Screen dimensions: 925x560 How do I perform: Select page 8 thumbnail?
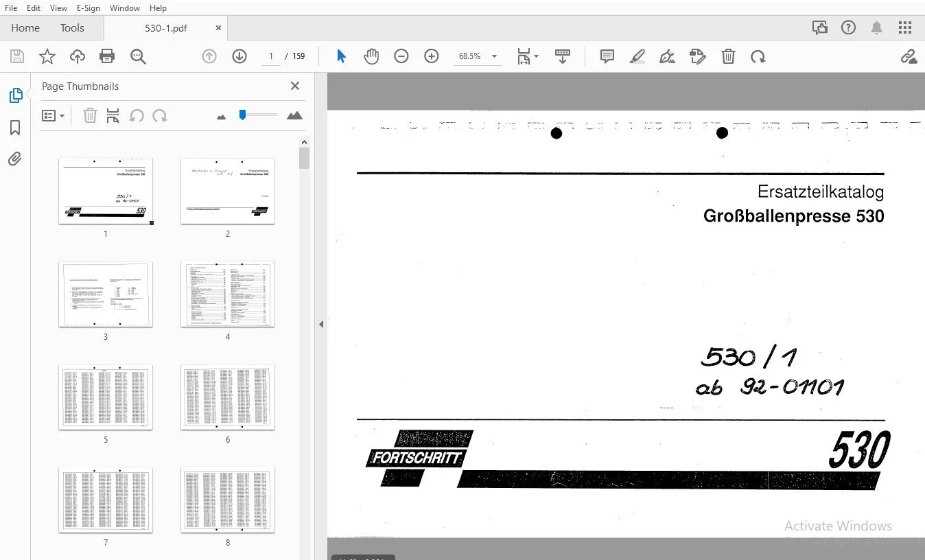[x=228, y=500]
